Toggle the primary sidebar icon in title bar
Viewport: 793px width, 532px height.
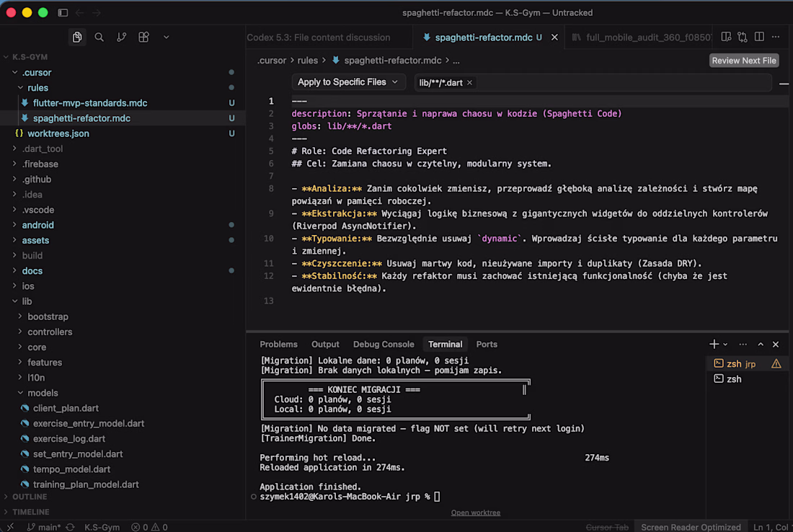tap(63, 13)
